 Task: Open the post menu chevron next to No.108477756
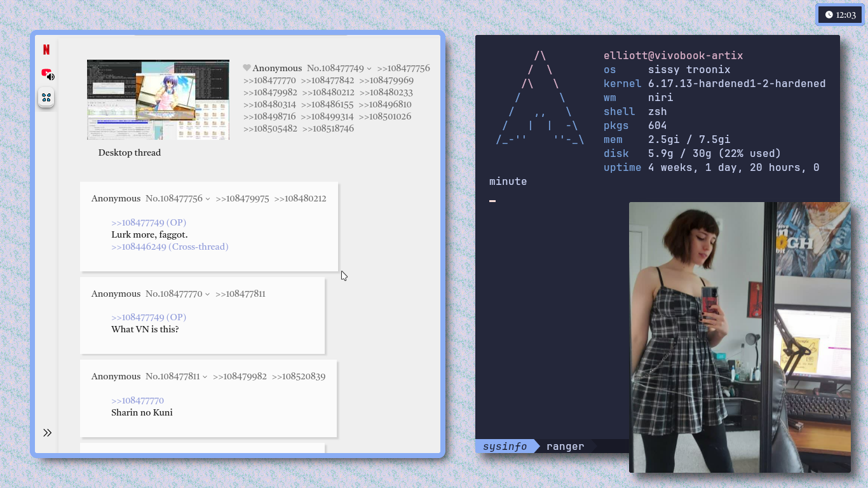click(208, 199)
